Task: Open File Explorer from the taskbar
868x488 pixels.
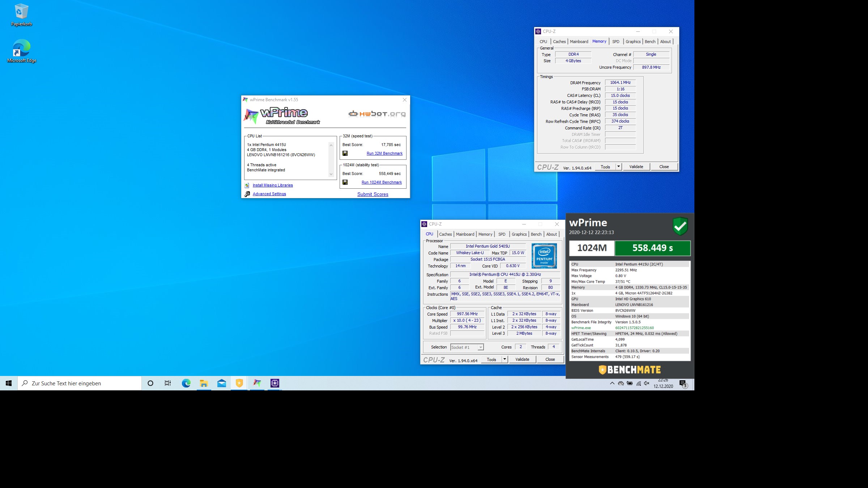Action: 204,383
